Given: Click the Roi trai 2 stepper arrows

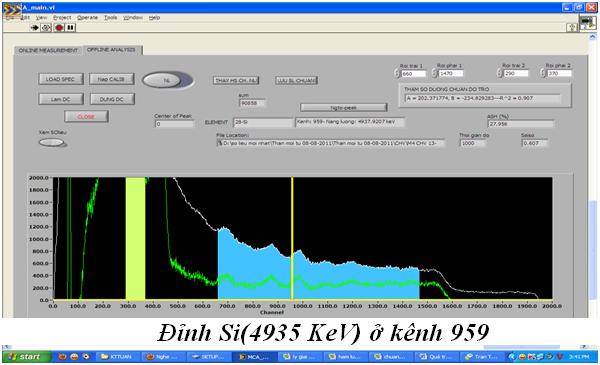Looking at the screenshot, I should [x=499, y=73].
